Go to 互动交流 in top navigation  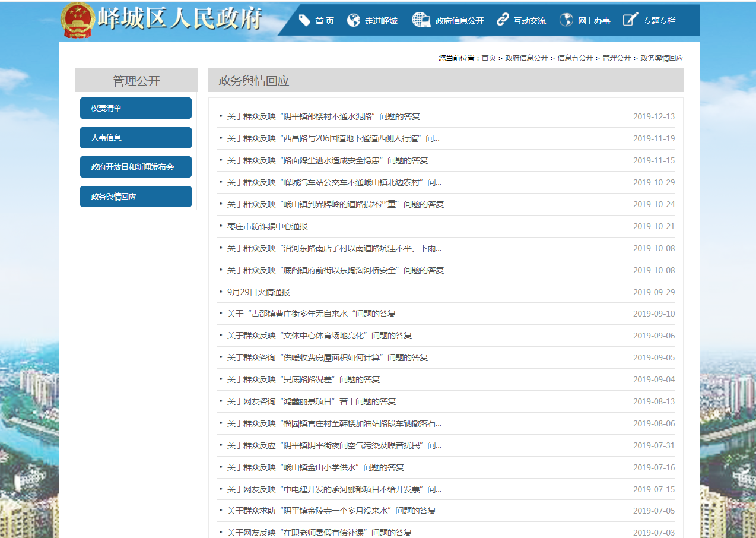[x=529, y=21]
